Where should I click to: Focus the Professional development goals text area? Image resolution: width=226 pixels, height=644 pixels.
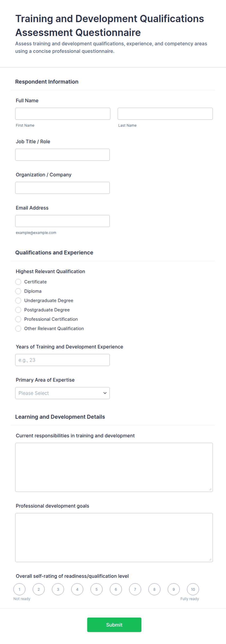114,538
